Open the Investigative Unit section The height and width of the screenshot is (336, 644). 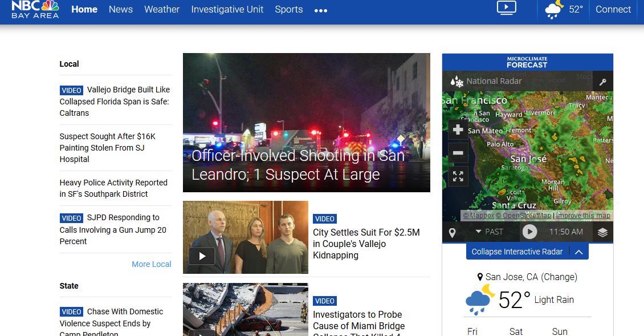[x=227, y=10]
